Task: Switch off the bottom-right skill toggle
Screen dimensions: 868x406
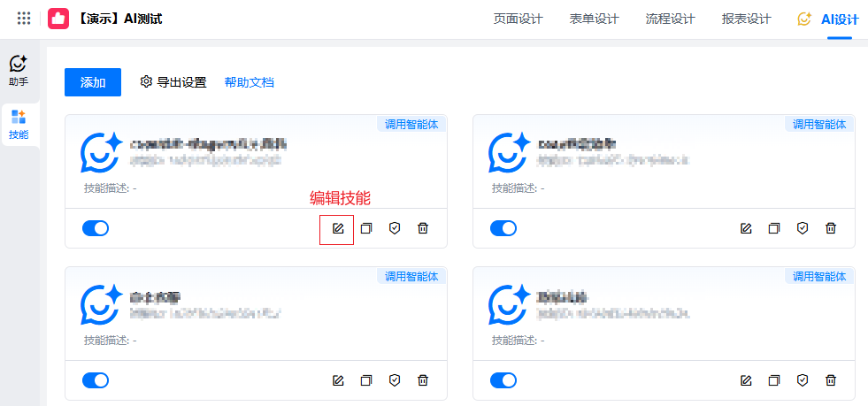Action: (x=503, y=380)
